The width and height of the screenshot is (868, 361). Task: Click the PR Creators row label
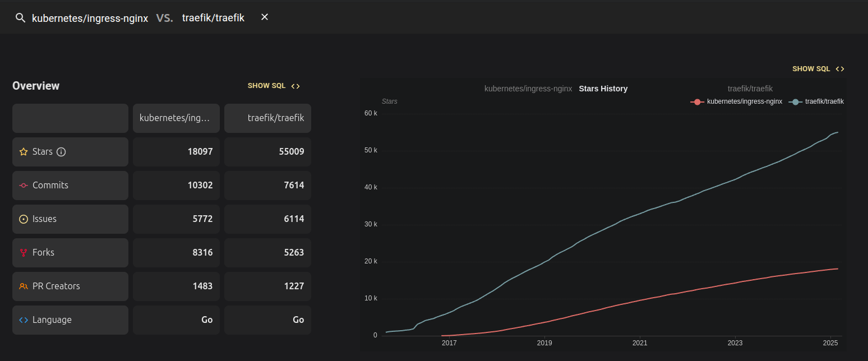56,286
